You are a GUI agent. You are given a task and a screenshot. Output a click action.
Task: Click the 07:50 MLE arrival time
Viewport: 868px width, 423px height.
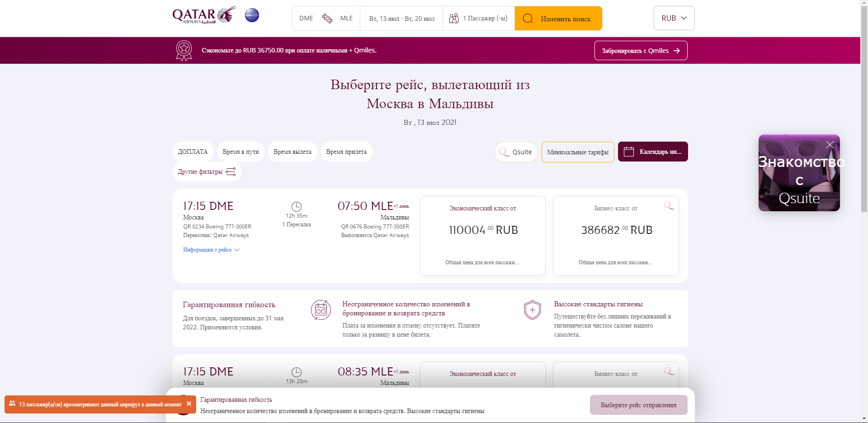(365, 206)
